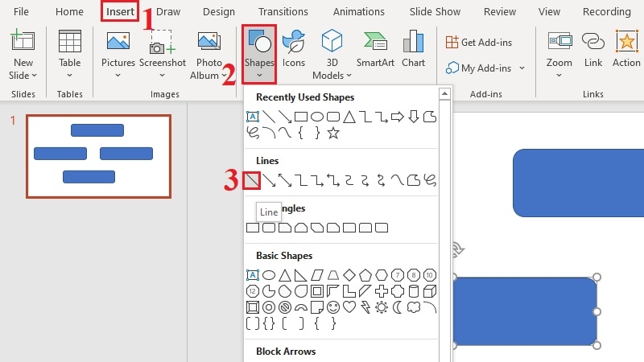Viewport: 644px width, 362px height.
Task: Switch to the Review tab
Action: (x=499, y=11)
